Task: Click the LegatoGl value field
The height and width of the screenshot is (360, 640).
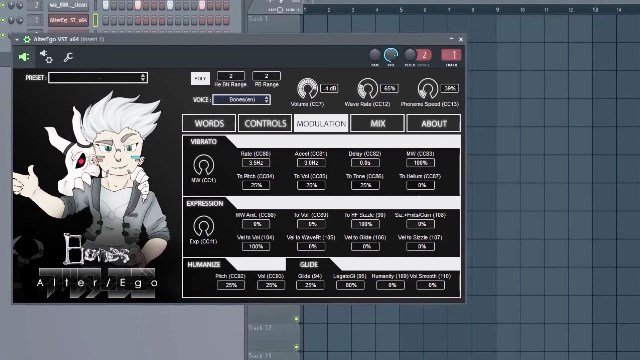Action: pyautogui.click(x=350, y=285)
